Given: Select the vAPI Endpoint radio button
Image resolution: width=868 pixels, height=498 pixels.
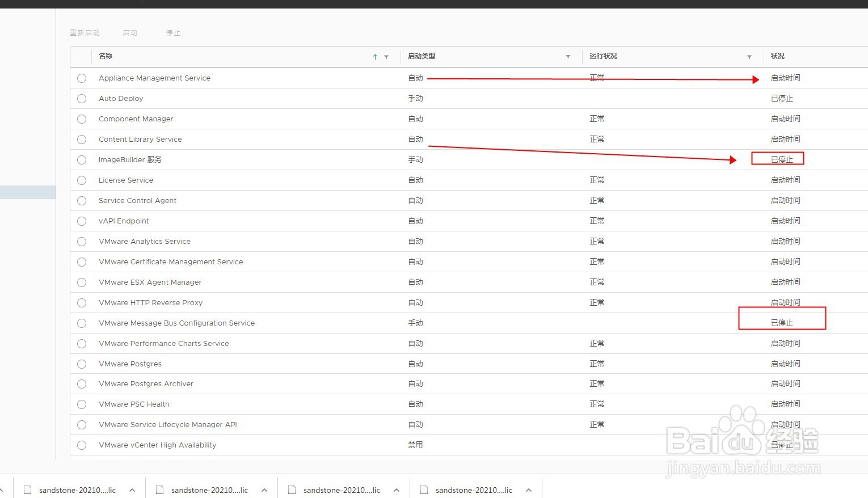Looking at the screenshot, I should click(x=82, y=221).
